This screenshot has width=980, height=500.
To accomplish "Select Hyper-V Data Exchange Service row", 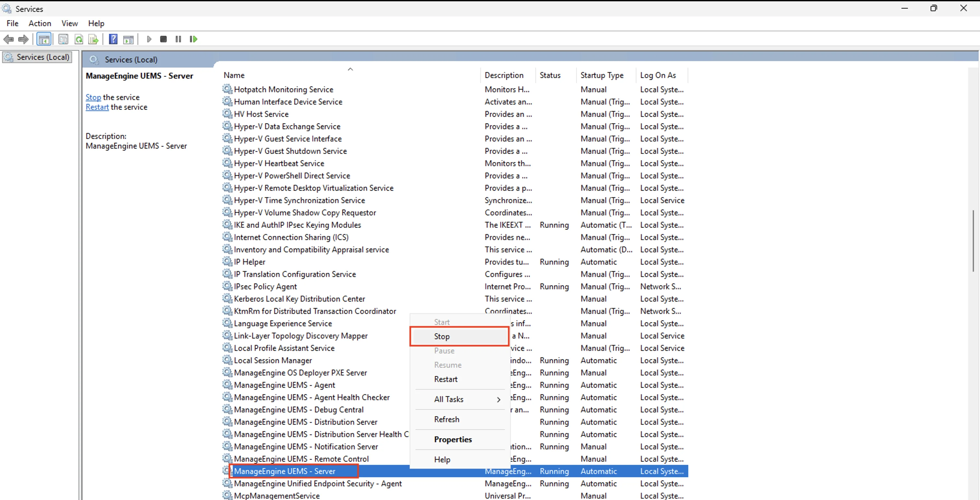I will tap(455, 126).
